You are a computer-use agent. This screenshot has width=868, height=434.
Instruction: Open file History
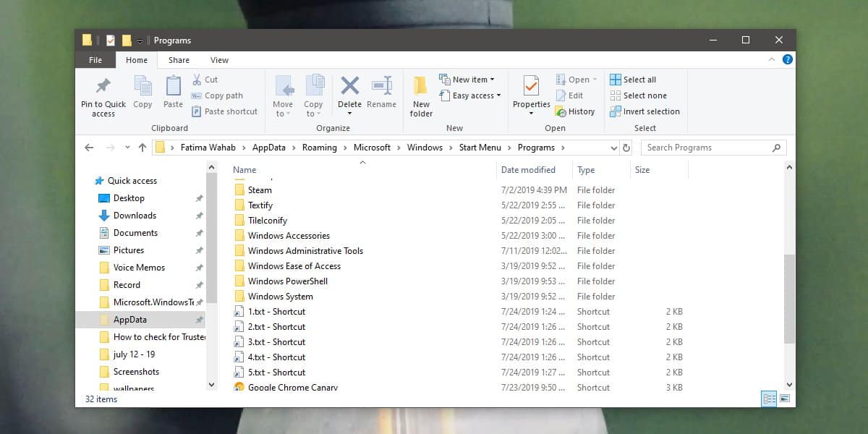[x=575, y=111]
